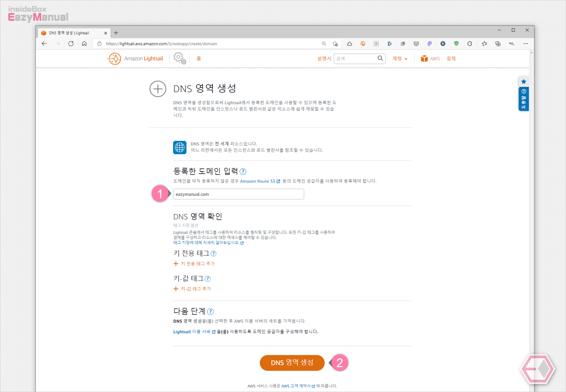Open help icon next to 키-값 태그

[x=208, y=279]
